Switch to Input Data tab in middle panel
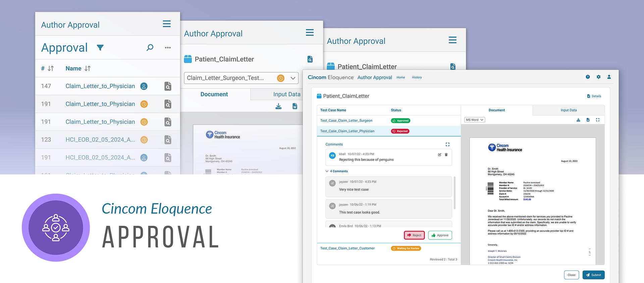Viewport: 644px width, 283px height. point(287,95)
